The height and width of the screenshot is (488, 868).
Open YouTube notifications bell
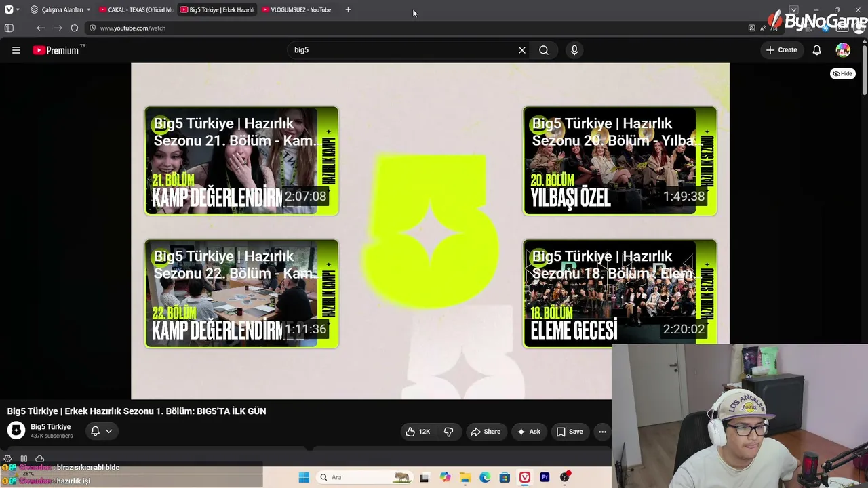pyautogui.click(x=817, y=50)
